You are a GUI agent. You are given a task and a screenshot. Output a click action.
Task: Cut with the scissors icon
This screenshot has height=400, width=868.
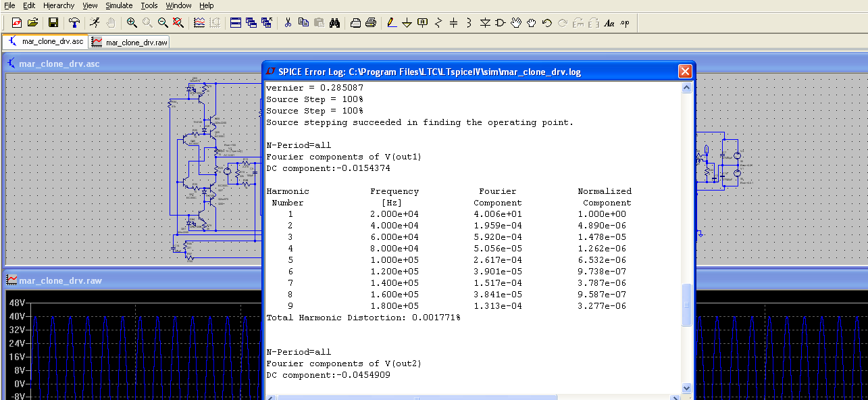[288, 22]
